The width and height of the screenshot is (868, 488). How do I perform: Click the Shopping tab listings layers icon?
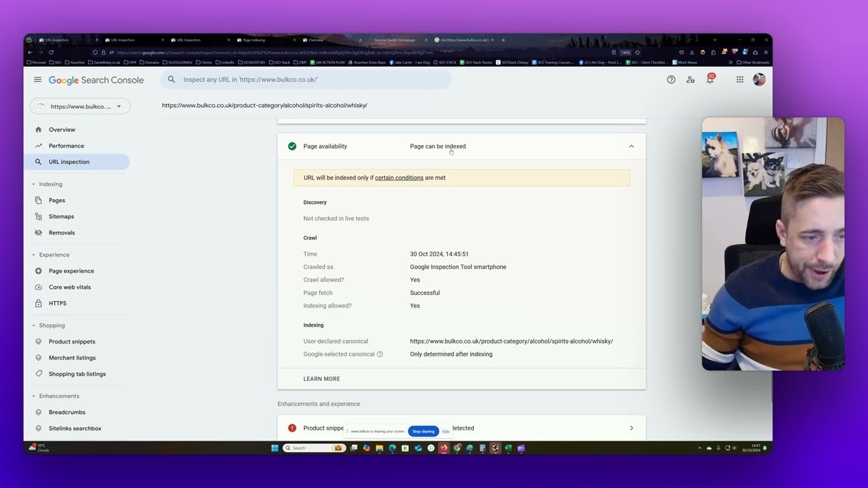click(38, 373)
